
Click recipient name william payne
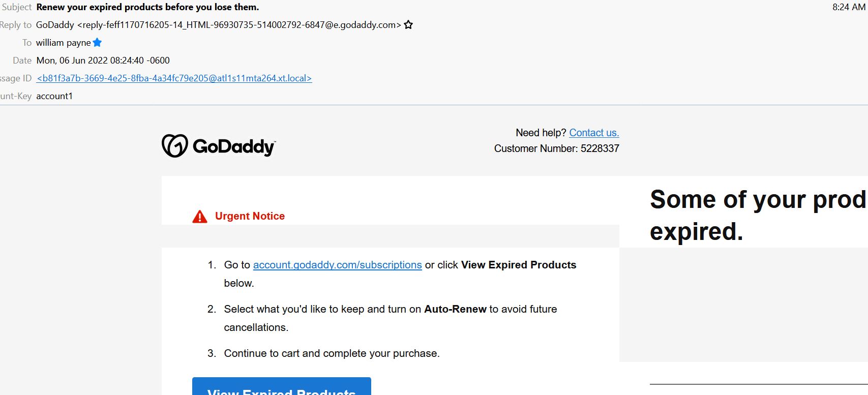click(64, 43)
